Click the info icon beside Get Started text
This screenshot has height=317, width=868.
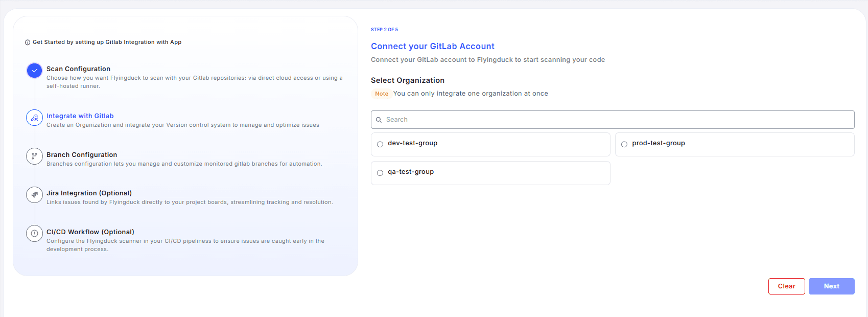28,42
